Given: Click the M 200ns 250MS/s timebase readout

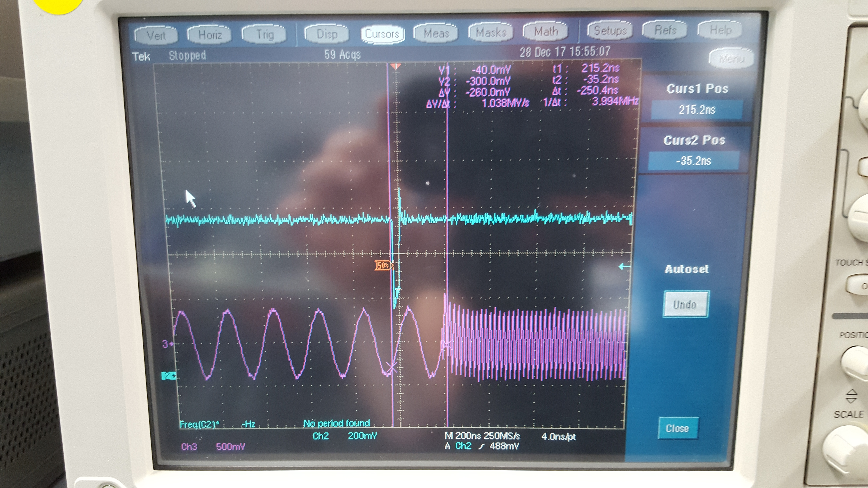Looking at the screenshot, I should (482, 436).
